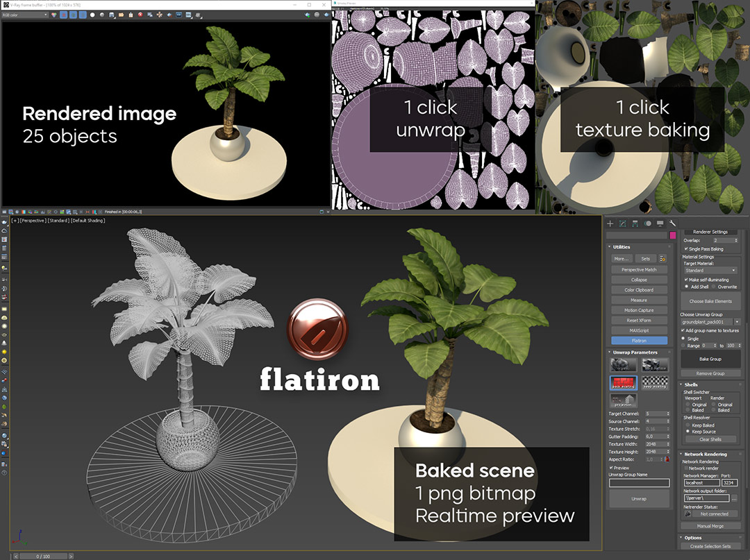The width and height of the screenshot is (750, 560).
Task: Toggle the aspect ratio lock icon
Action: click(x=667, y=459)
